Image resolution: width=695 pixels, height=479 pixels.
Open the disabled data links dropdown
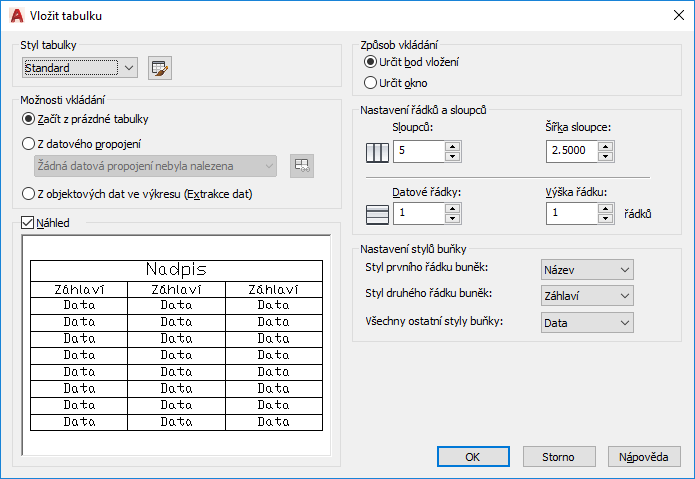point(156,166)
